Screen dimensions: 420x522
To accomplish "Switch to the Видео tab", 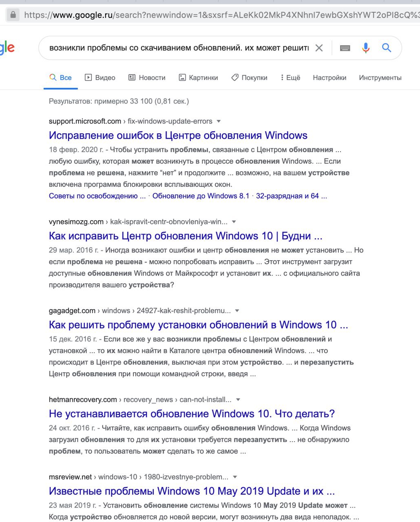I will tap(100, 77).
